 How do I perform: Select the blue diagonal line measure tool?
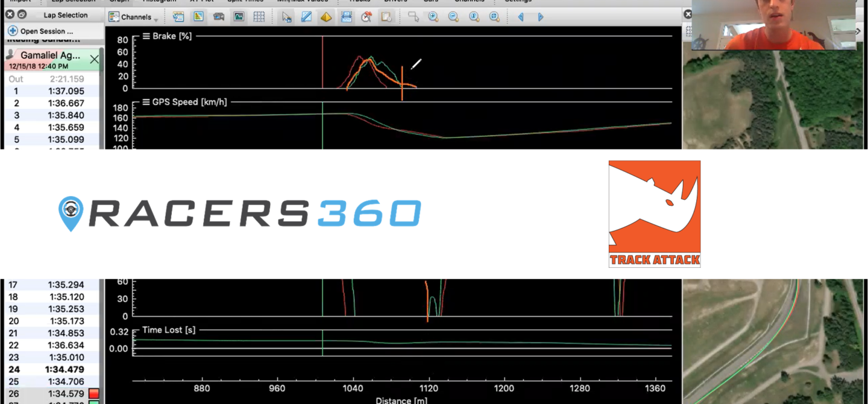(306, 17)
